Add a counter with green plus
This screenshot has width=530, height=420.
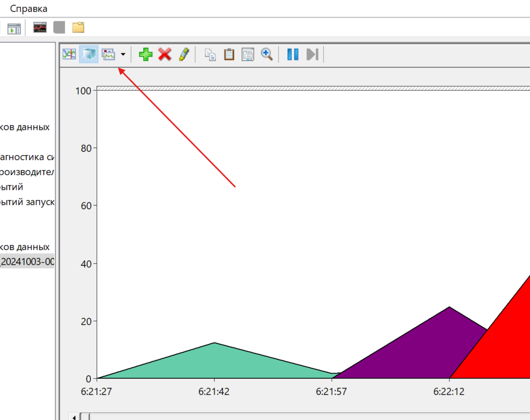pos(146,54)
